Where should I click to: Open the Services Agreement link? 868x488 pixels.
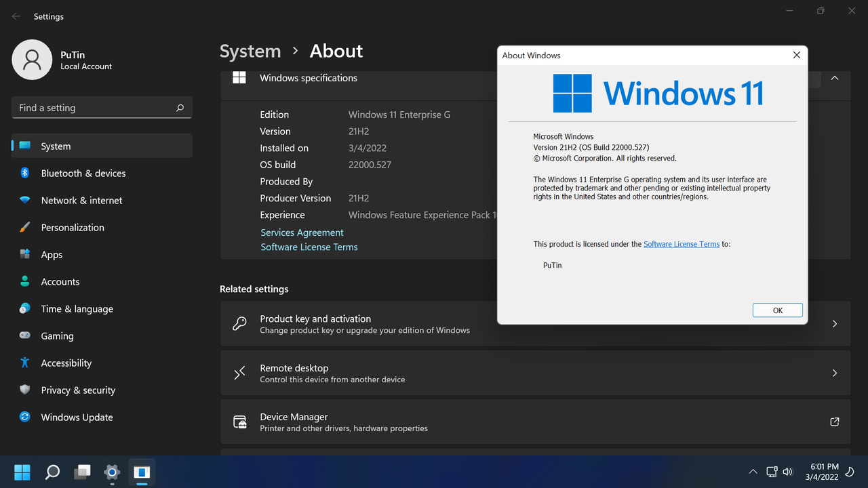pyautogui.click(x=302, y=232)
